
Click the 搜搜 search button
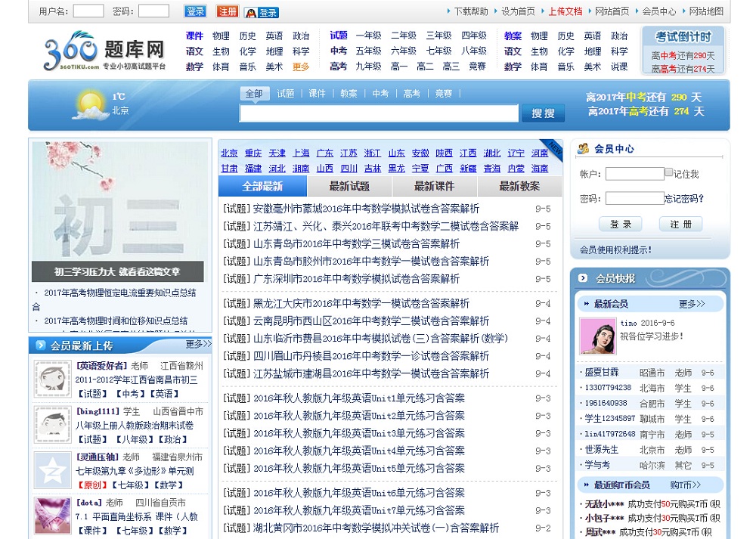tap(543, 113)
